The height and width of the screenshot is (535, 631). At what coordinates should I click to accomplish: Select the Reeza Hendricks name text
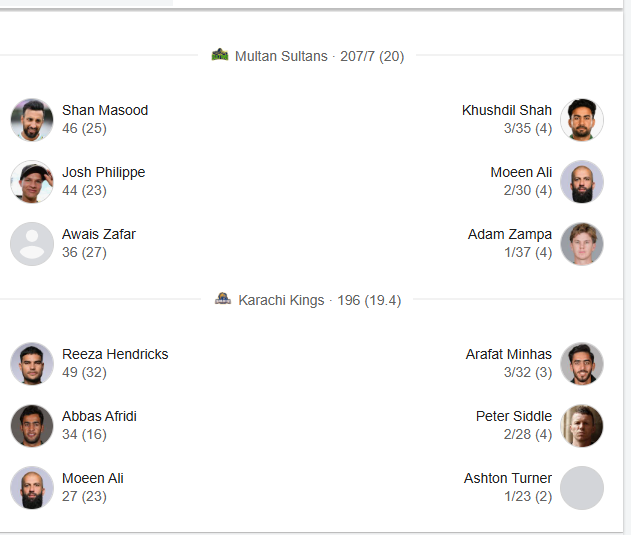pos(115,354)
